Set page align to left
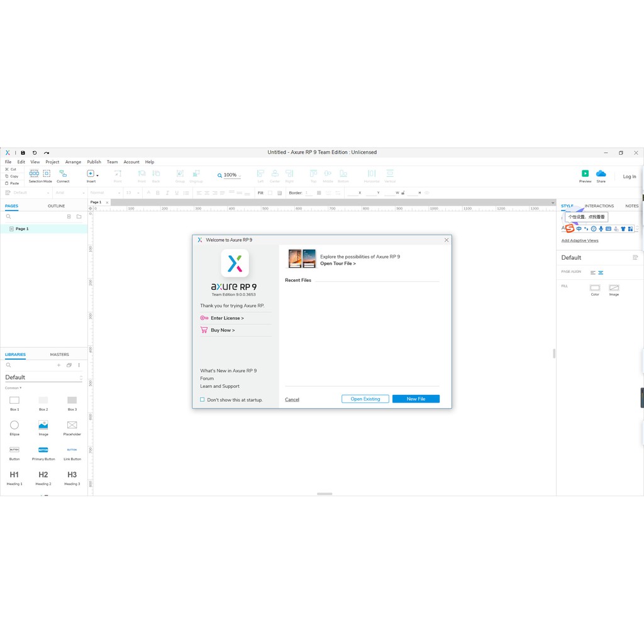Image resolution: width=644 pixels, height=644 pixels. pos(593,272)
